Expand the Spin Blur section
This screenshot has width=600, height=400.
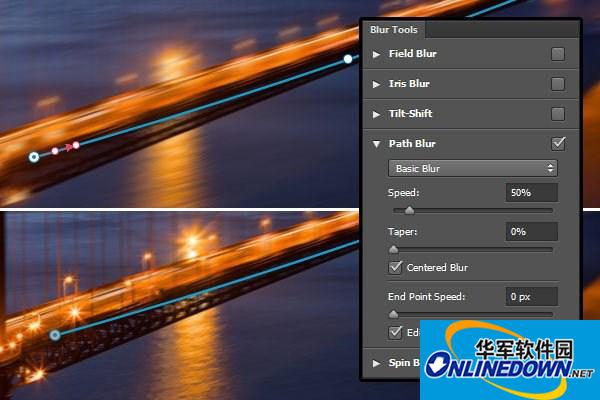pos(377,363)
